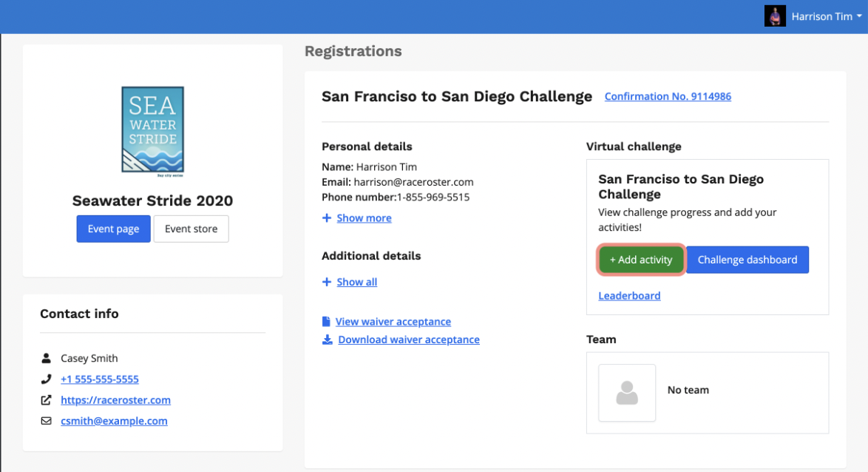Image resolution: width=868 pixels, height=472 pixels.
Task: Click the plus icon beside Show more
Action: pos(327,218)
